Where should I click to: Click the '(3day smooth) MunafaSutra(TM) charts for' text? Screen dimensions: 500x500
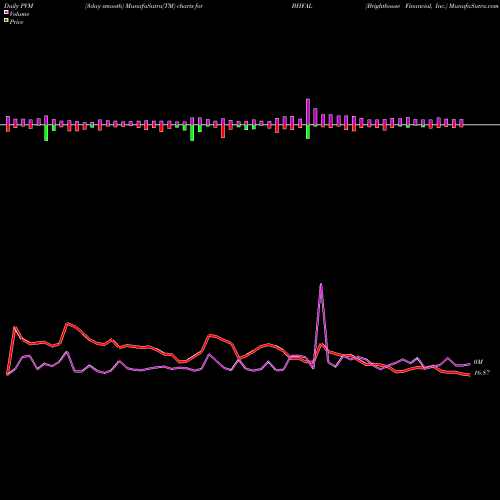click(144, 6)
